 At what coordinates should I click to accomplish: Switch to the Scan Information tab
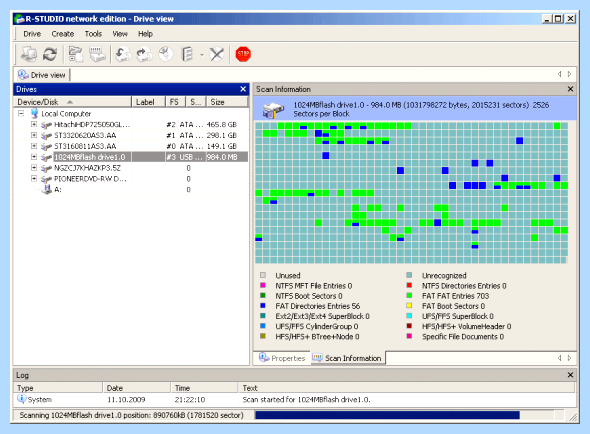(x=347, y=358)
